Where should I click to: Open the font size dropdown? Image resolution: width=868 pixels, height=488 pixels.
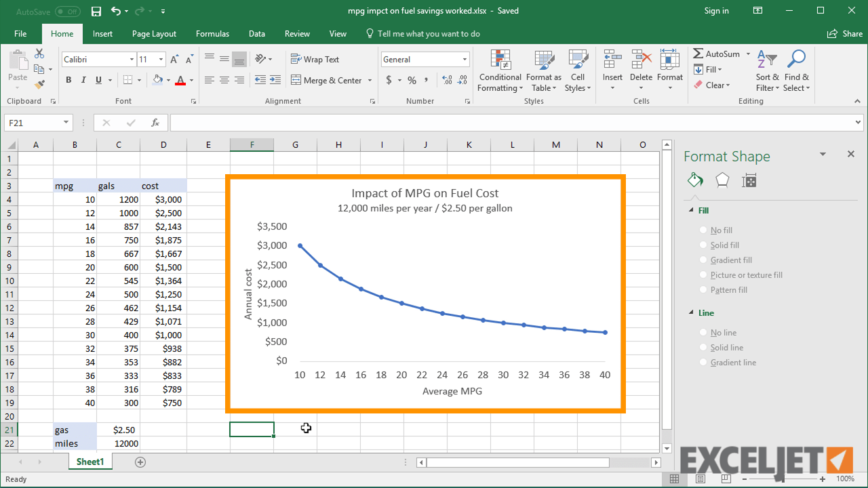(x=159, y=59)
